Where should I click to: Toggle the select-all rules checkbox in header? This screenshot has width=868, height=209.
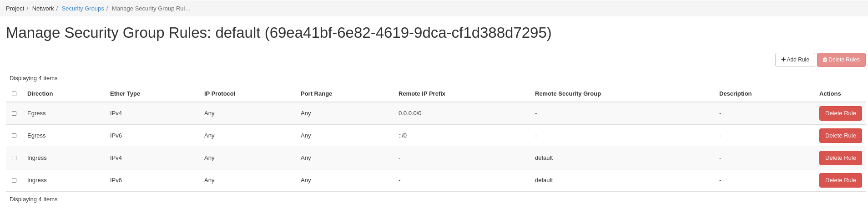14,94
